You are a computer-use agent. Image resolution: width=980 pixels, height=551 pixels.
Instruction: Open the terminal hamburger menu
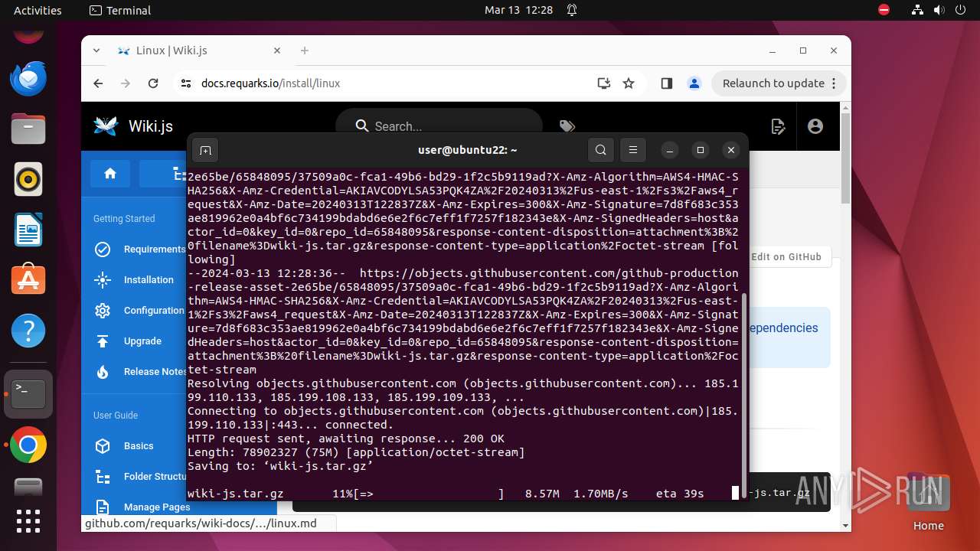click(633, 150)
